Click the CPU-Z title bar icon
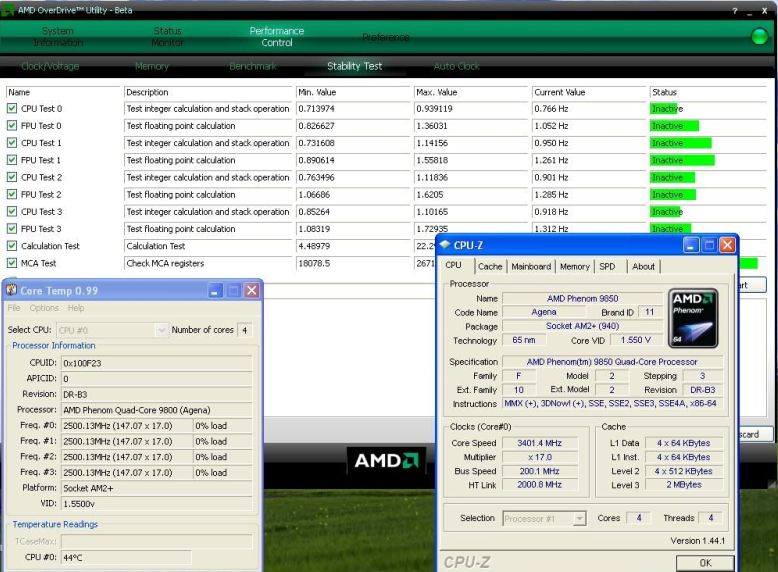The height and width of the screenshot is (572, 778). coord(445,245)
